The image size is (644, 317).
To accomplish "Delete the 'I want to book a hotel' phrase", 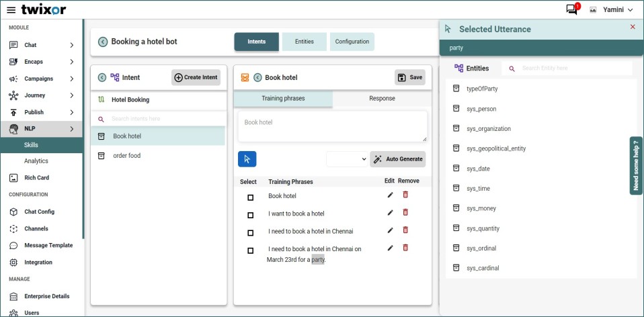I will pyautogui.click(x=405, y=212).
